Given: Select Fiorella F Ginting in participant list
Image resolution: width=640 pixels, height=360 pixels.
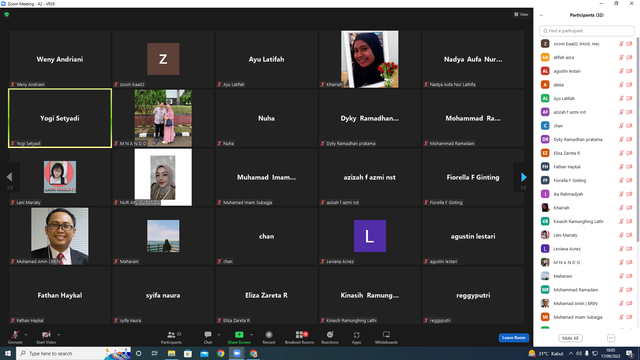Looking at the screenshot, I should click(587, 180).
